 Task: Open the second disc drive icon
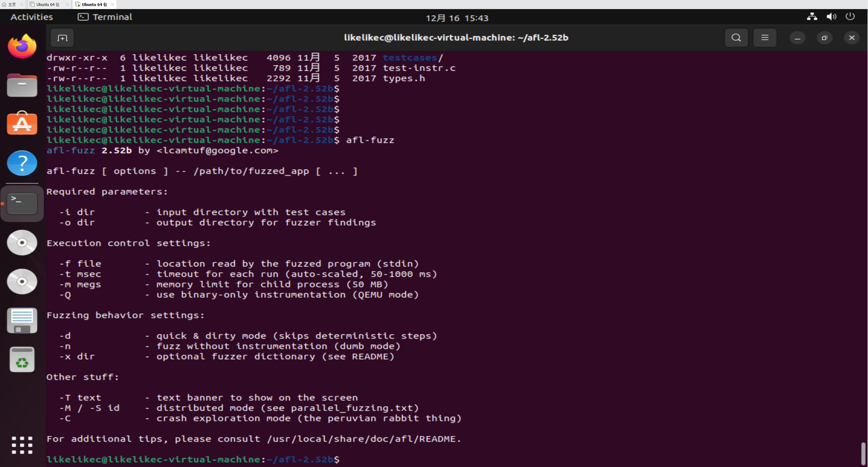22,282
